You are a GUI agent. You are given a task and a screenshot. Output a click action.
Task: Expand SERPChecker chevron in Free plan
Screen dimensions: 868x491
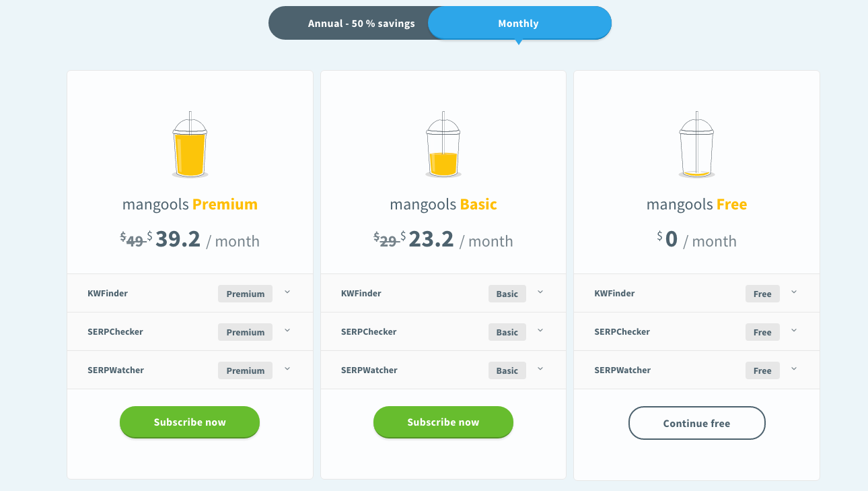(794, 331)
